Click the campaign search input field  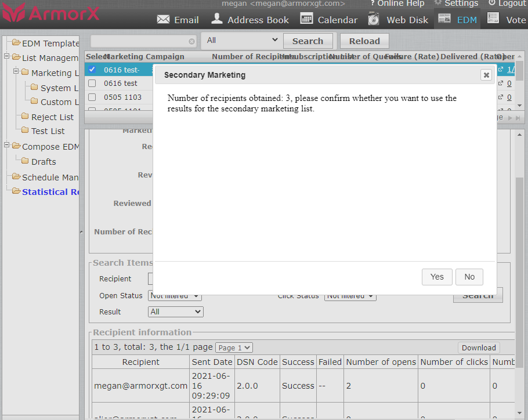point(139,41)
